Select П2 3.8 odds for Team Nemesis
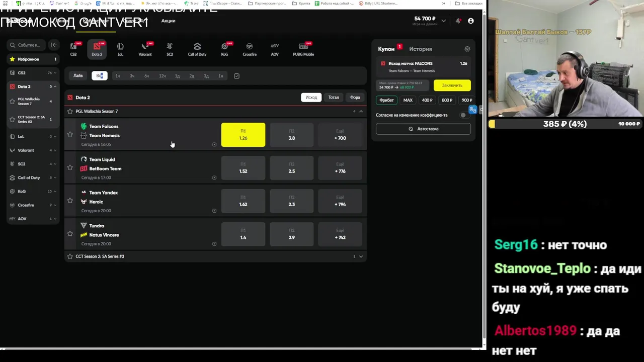The image size is (644, 362). click(292, 135)
